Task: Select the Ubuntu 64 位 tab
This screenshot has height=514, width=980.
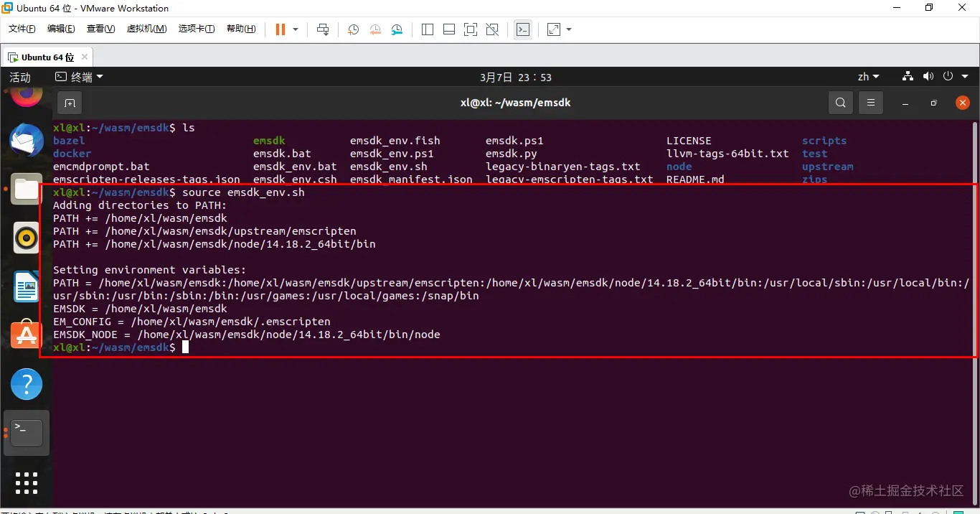Action: click(x=47, y=57)
